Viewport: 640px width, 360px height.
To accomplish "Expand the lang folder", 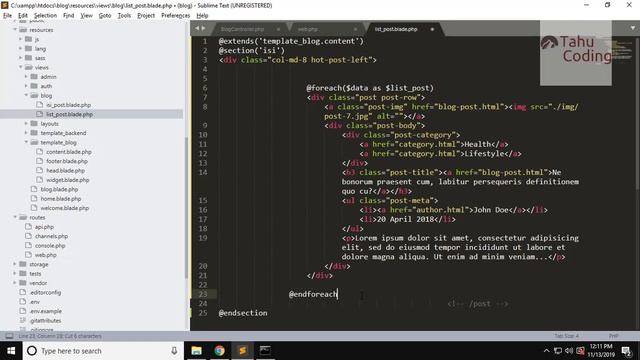I will 20,49.
